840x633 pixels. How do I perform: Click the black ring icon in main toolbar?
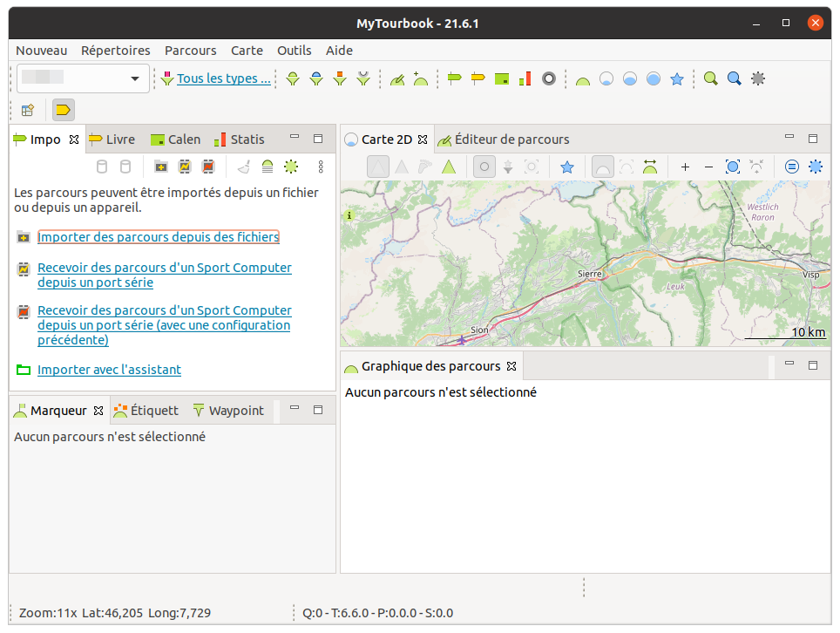click(549, 78)
